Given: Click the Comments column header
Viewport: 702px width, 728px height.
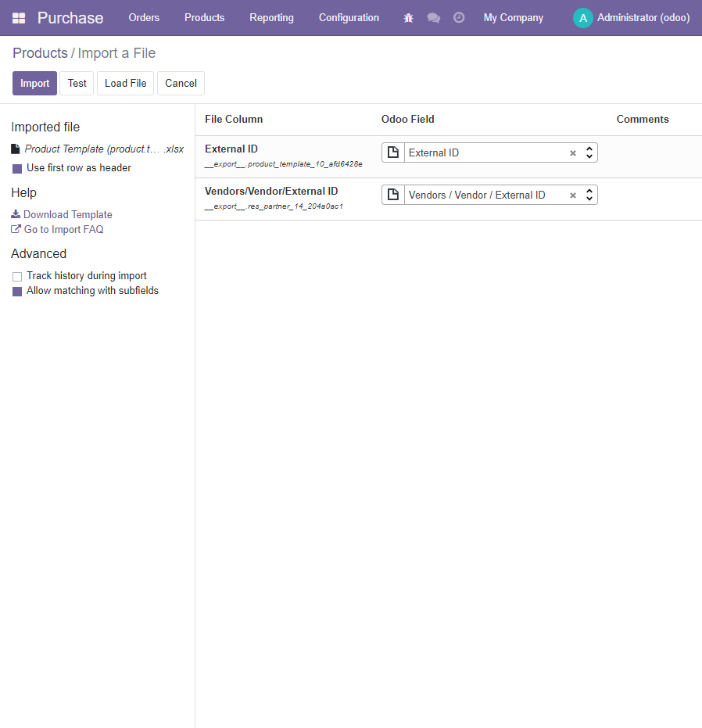Looking at the screenshot, I should pos(643,120).
